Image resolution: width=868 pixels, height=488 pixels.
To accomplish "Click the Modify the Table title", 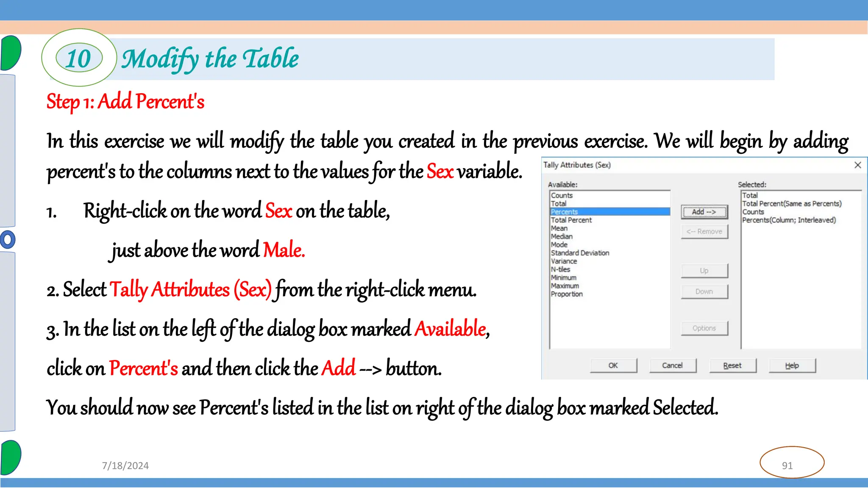I will click(210, 59).
